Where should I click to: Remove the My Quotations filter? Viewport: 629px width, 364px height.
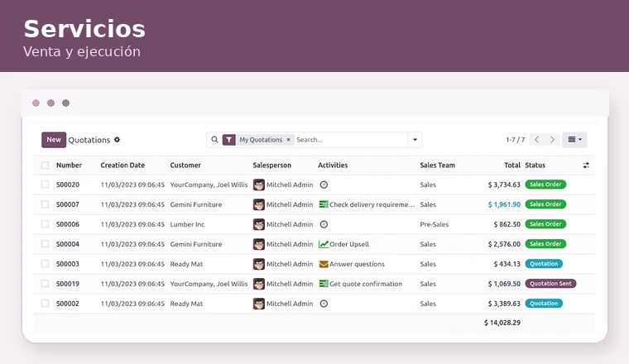coord(288,140)
